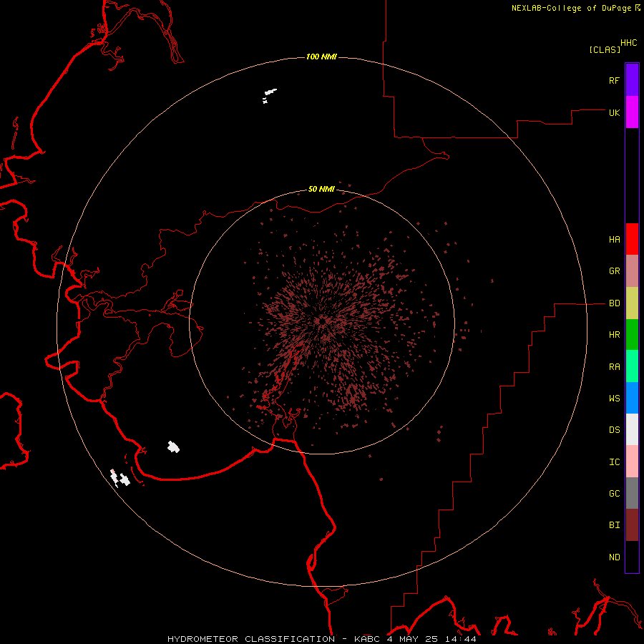
Task: Click the BI legend label
Action: pyautogui.click(x=614, y=525)
